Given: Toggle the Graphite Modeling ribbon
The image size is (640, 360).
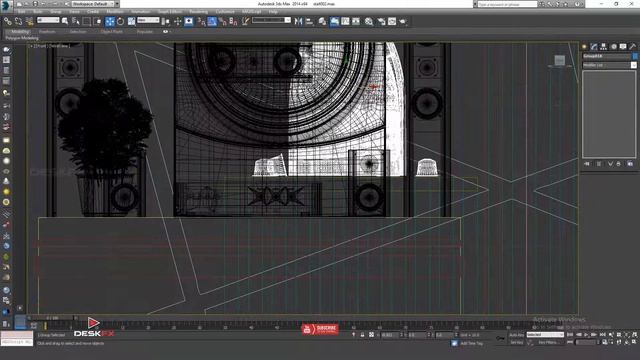Looking at the screenshot, I should (334, 21).
